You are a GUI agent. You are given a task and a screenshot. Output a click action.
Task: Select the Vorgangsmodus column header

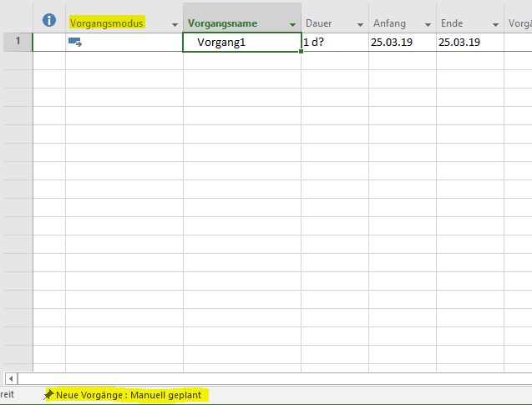[x=107, y=23]
